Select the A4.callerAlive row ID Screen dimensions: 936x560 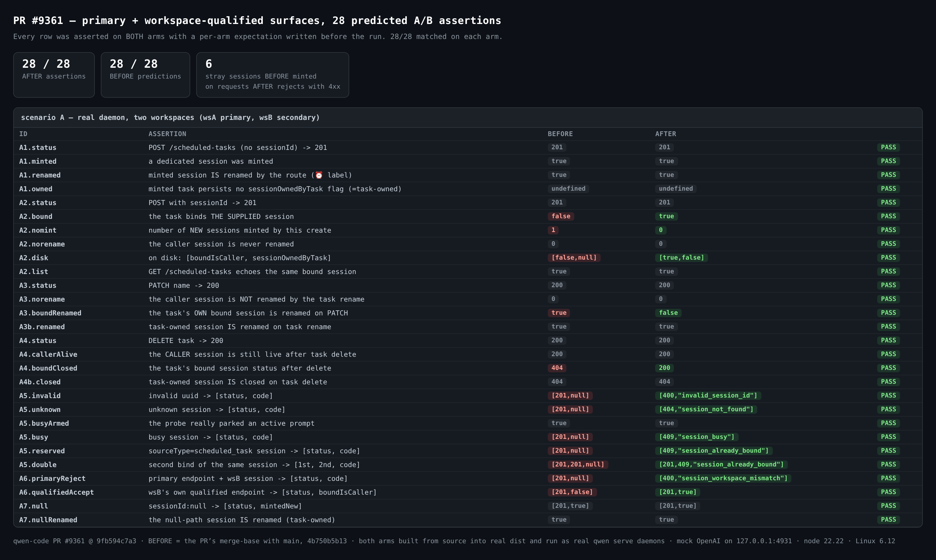pyautogui.click(x=48, y=354)
